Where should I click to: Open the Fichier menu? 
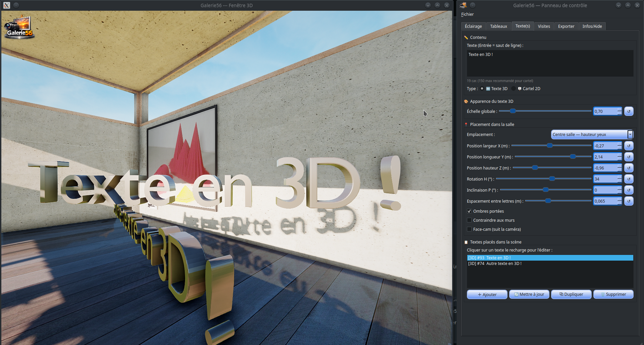click(x=467, y=14)
